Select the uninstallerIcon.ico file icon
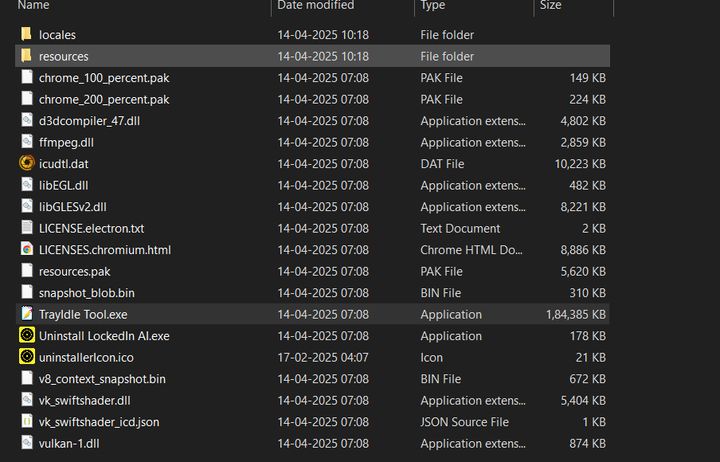The height and width of the screenshot is (462, 720). point(27,357)
